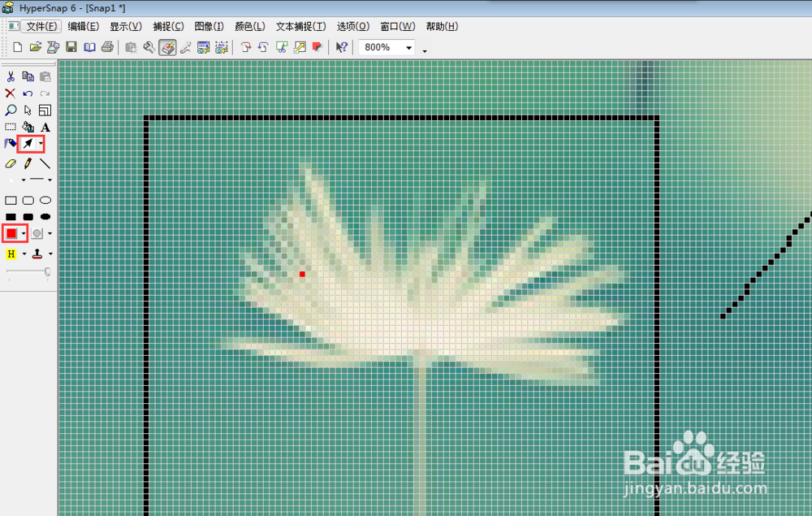Open color picker tool dropdown arrow
This screenshot has width=812, height=516.
(x=41, y=144)
